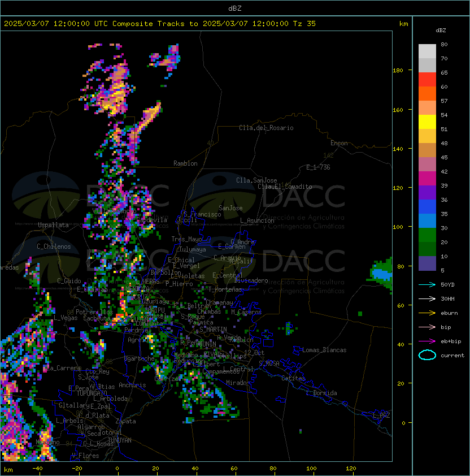The width and height of the screenshot is (470, 476).
Task: Click the Catitas label
Action: click(x=293, y=378)
